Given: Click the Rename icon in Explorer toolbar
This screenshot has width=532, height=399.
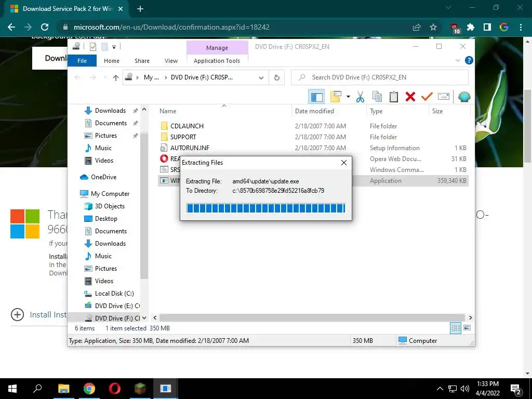Looking at the screenshot, I should click(x=444, y=97).
